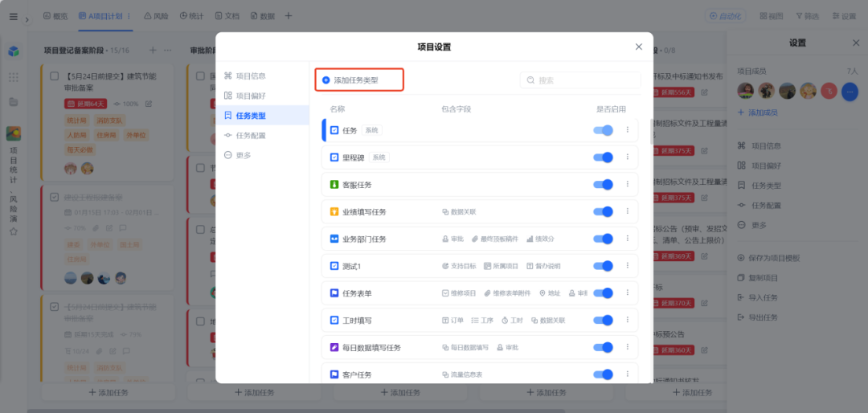Image resolution: width=868 pixels, height=413 pixels.
Task: Open more options for 业绩填写任务 row
Action: tap(627, 211)
